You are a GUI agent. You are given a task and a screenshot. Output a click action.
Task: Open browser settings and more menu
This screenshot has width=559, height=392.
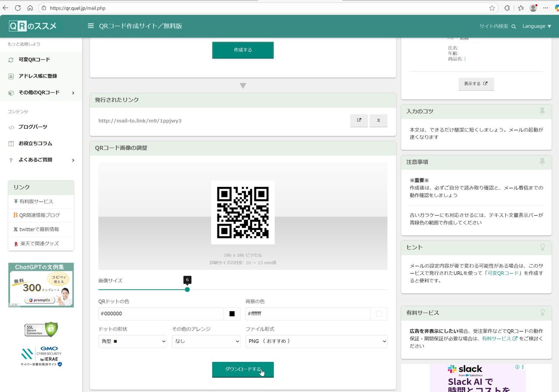[x=545, y=8]
